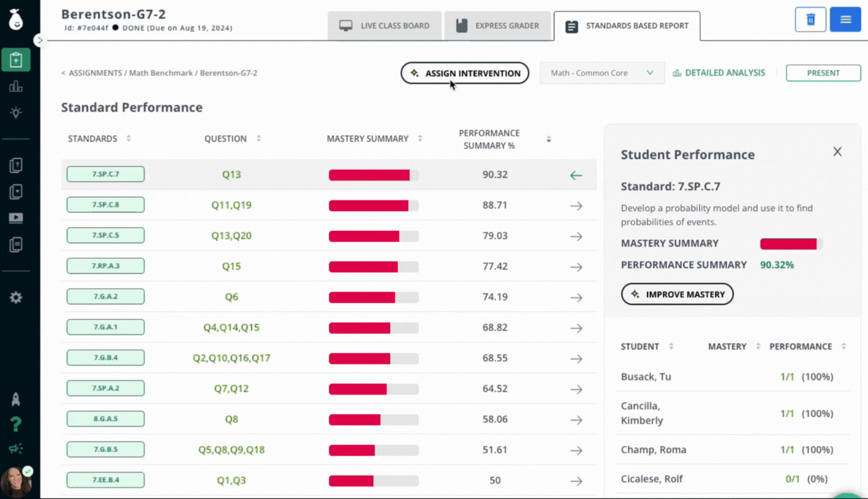
Task: Switch to Live Class Board tab
Action: [x=385, y=26]
